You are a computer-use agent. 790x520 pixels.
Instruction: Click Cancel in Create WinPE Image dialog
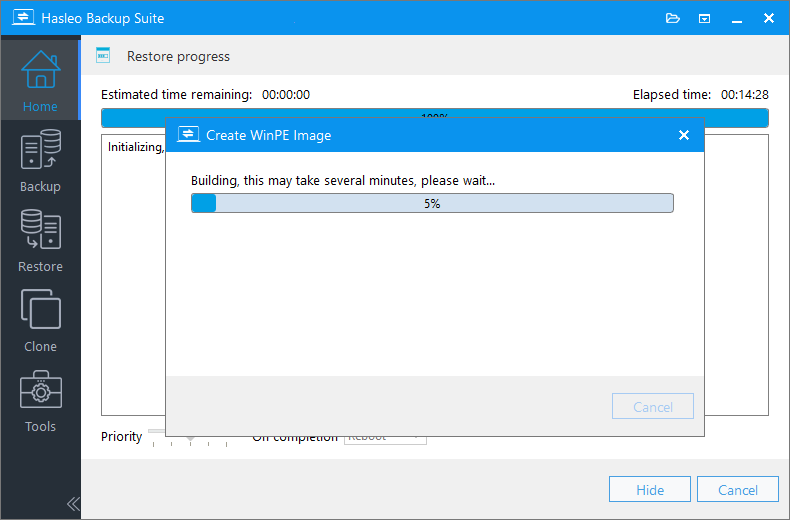point(652,406)
